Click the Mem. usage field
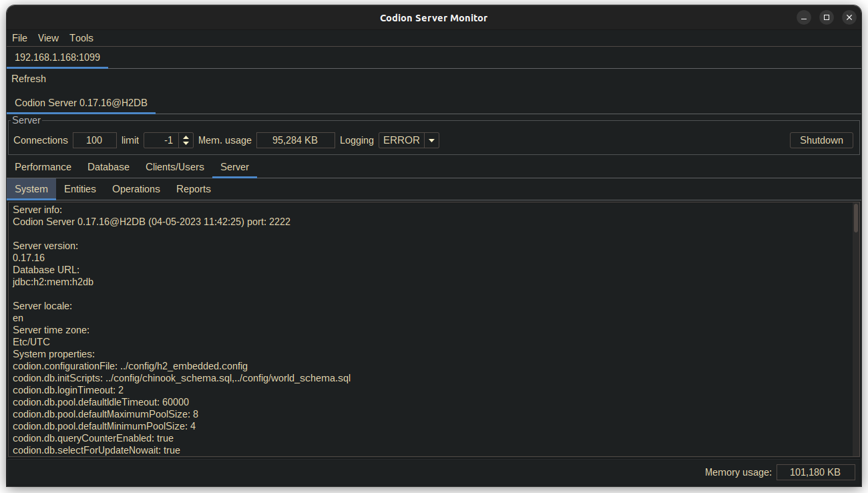The width and height of the screenshot is (868, 493). coord(295,140)
